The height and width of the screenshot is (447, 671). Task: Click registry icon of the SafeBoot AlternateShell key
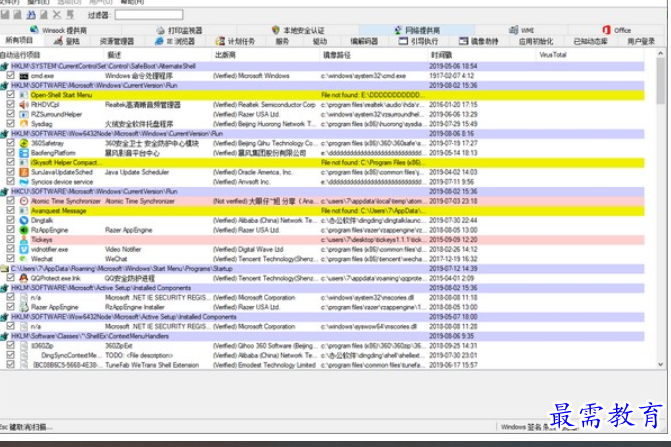(5, 66)
